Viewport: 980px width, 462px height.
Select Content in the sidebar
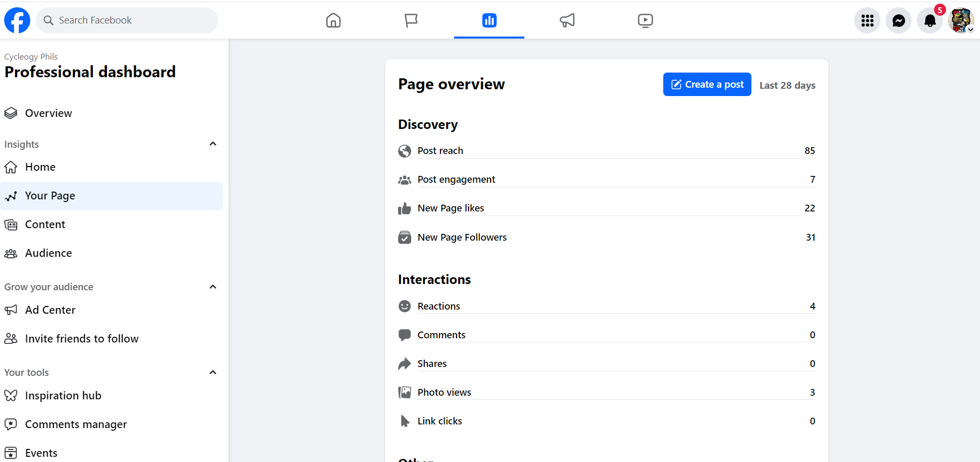tap(45, 224)
